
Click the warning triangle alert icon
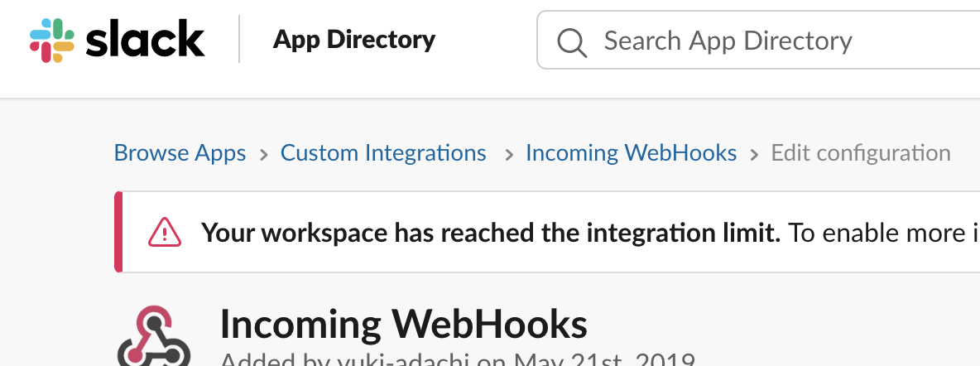click(x=165, y=232)
